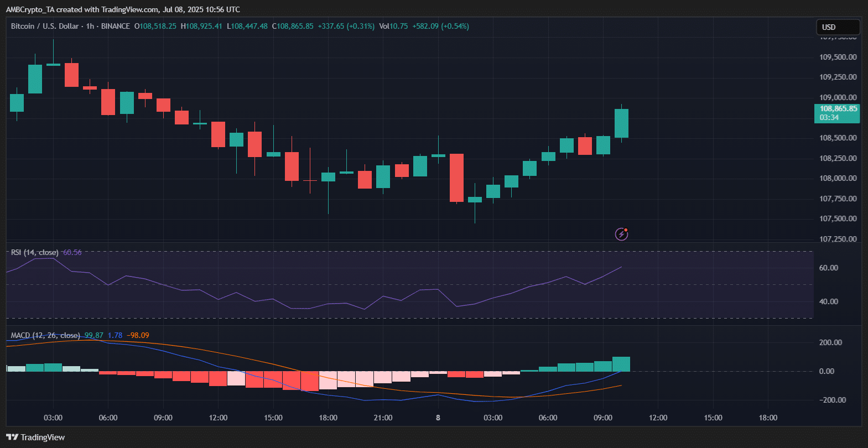Click the RSI (14, close) indicator legend
Image resolution: width=868 pixels, height=448 pixels.
(x=35, y=253)
